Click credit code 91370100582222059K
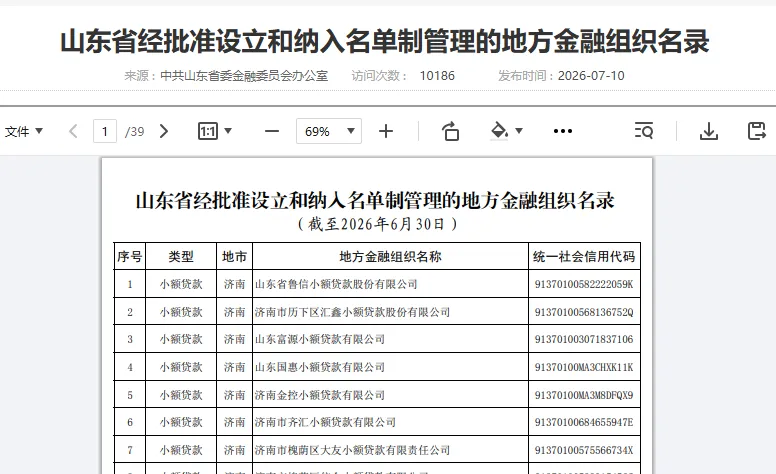Viewport: 776px width, 474px height. tap(584, 284)
